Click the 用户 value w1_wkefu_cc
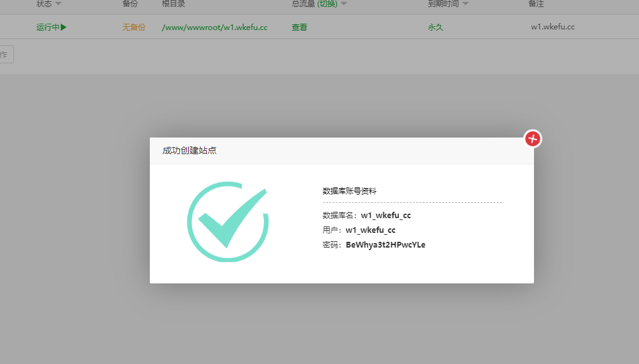The width and height of the screenshot is (639, 364). pyautogui.click(x=370, y=230)
